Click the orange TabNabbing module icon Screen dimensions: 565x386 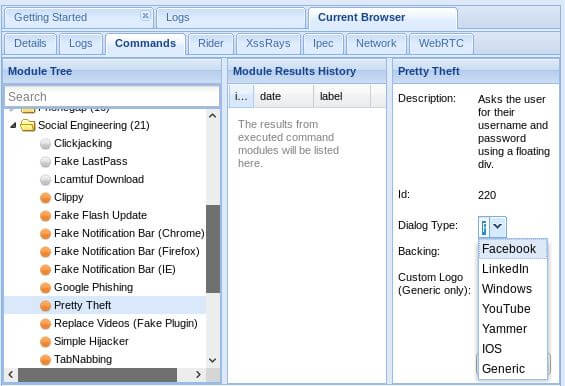[x=45, y=360]
